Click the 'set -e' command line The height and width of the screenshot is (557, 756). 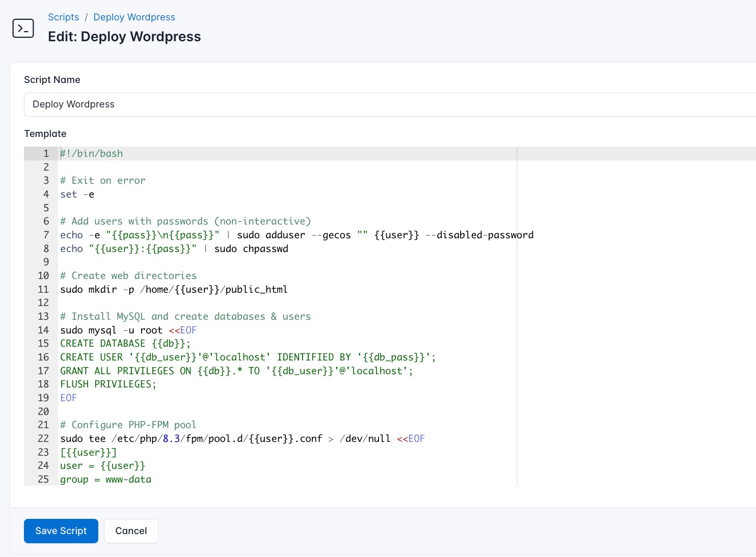[76, 194]
